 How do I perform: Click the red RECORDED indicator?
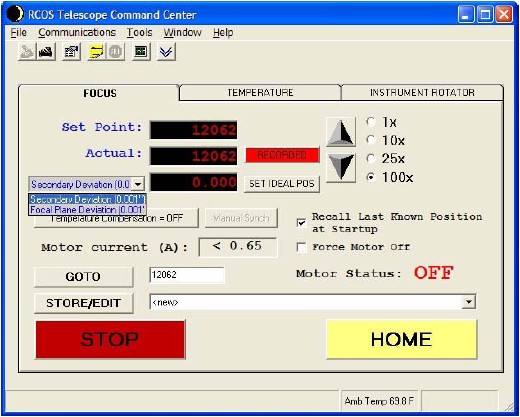point(282,155)
